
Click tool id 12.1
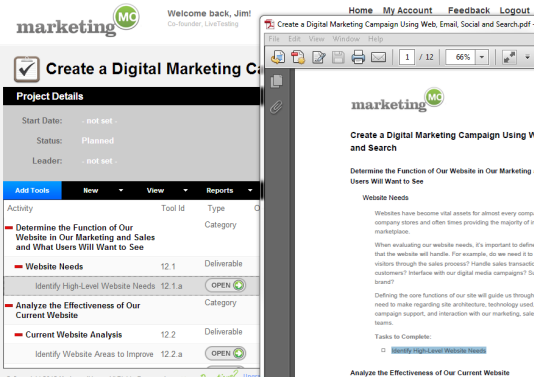pos(168,266)
